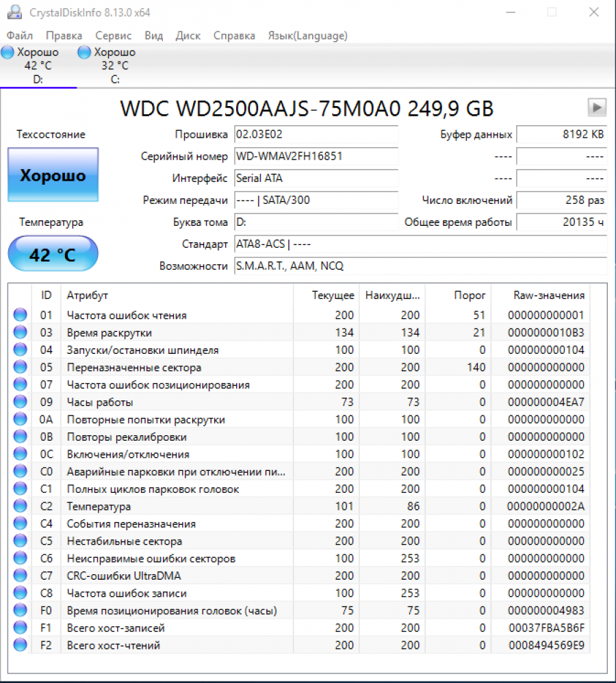The height and width of the screenshot is (683, 616).
Task: Click the Текущее column header
Action: pyautogui.click(x=326, y=296)
